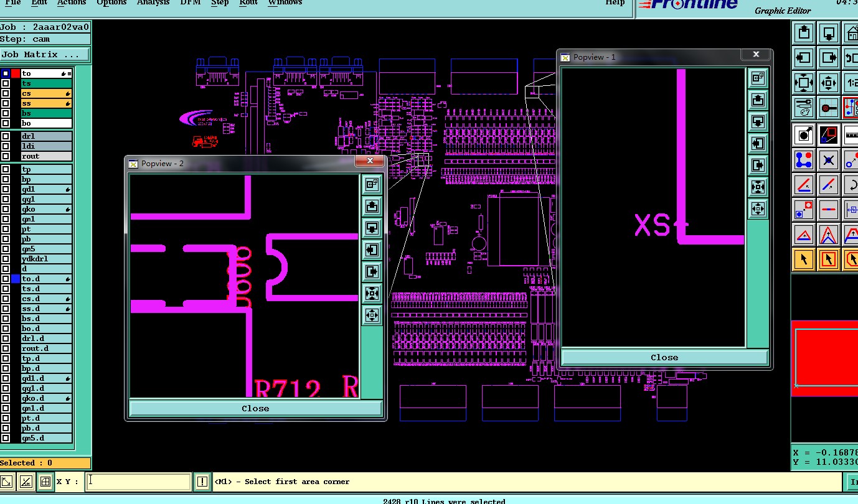This screenshot has width=858, height=504.
Task: Click the Job Matrix ... button
Action: 45,55
